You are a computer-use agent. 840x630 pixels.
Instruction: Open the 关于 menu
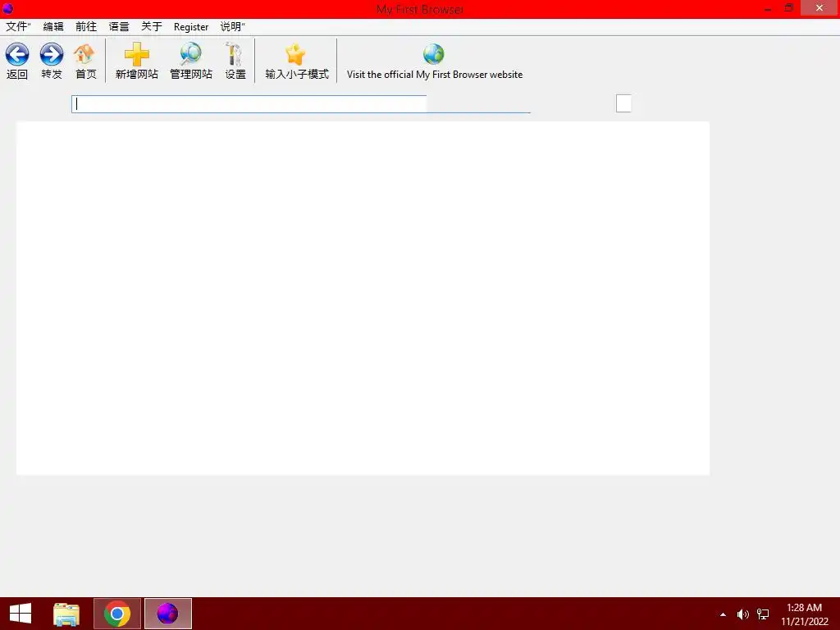click(152, 27)
